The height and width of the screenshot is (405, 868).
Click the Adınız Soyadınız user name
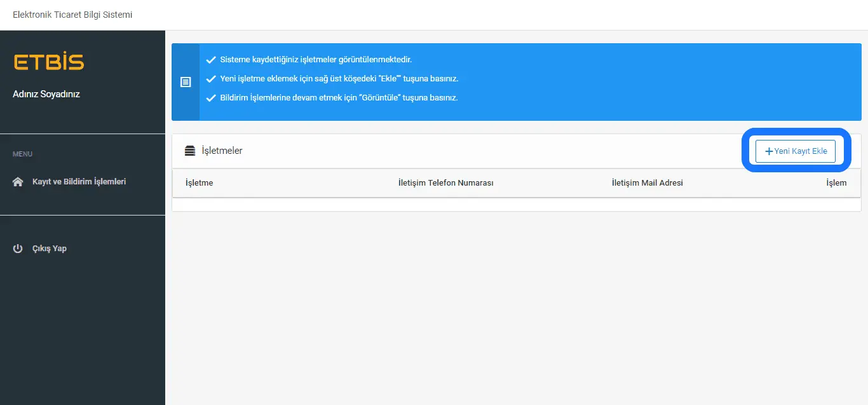46,94
